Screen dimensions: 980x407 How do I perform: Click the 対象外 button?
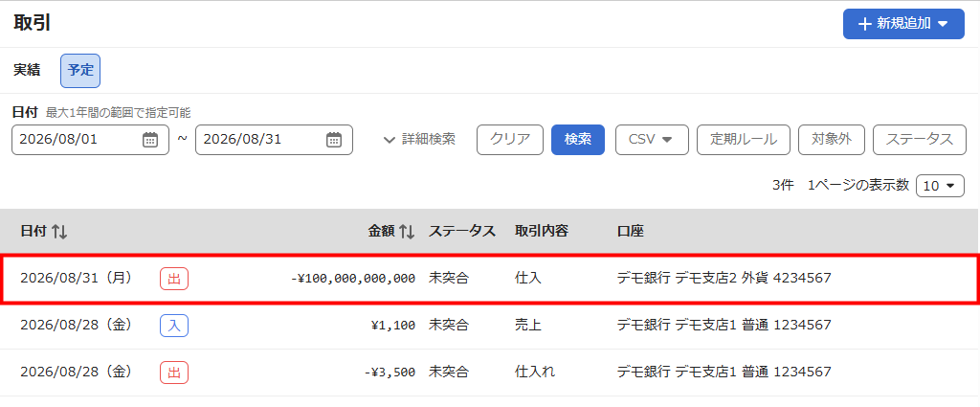coord(832,140)
